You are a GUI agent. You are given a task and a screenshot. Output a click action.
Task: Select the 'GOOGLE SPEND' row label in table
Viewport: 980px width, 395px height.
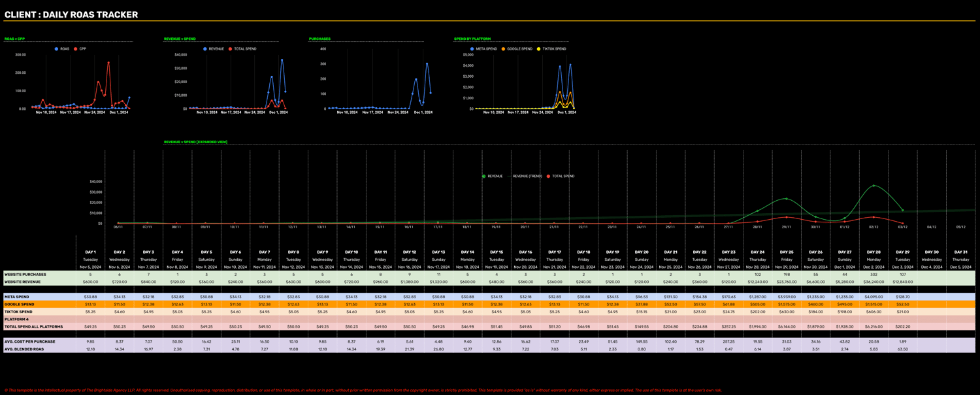19,304
